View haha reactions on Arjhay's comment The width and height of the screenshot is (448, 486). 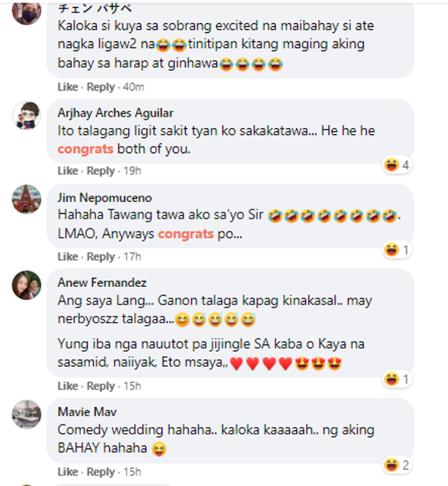(397, 165)
